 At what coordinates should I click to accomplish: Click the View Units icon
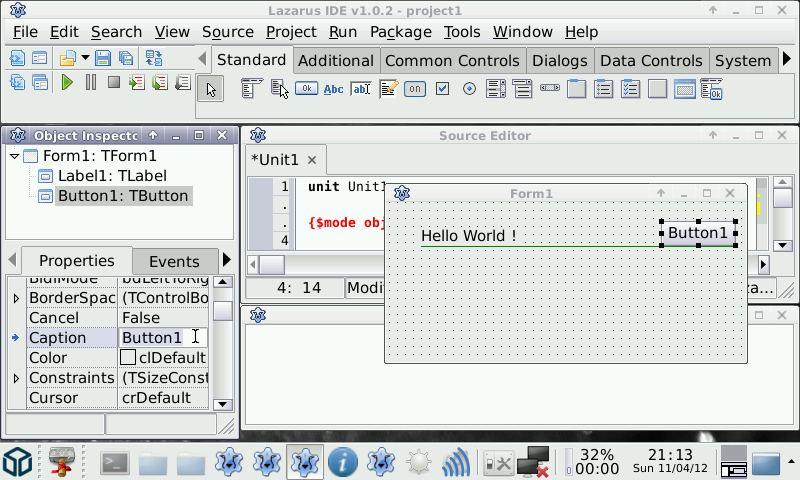17,82
